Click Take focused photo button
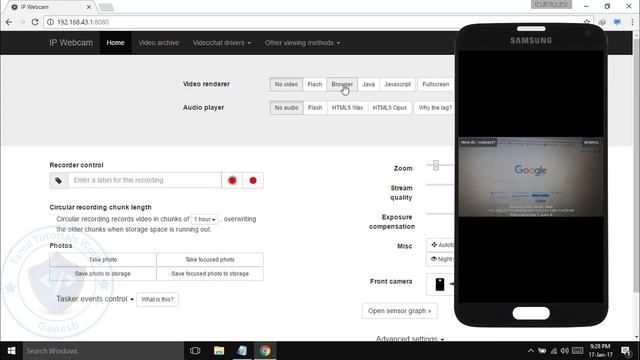 pyautogui.click(x=210, y=260)
